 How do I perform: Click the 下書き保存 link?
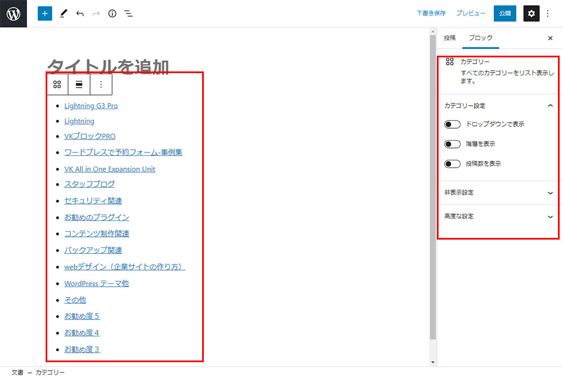[x=431, y=13]
